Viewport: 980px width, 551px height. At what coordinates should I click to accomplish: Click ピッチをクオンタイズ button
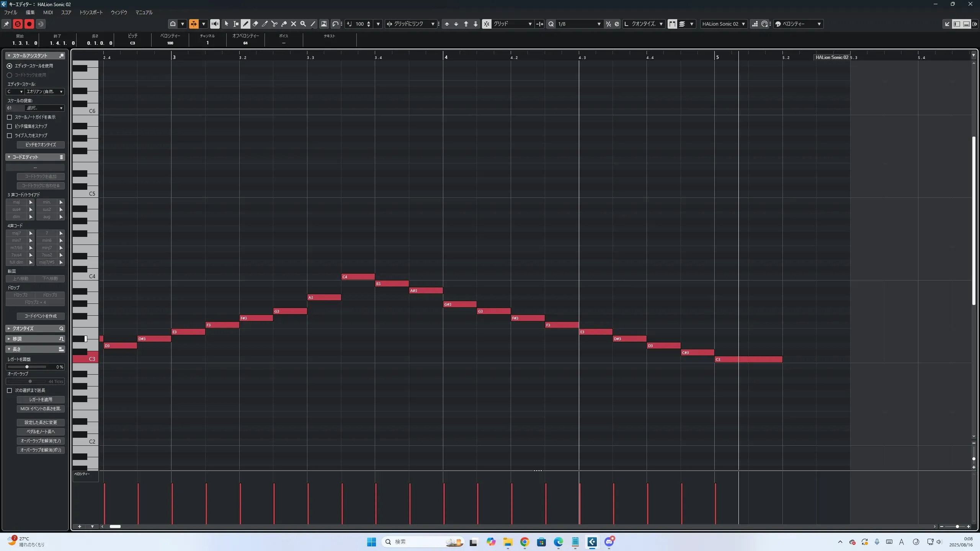[41, 145]
